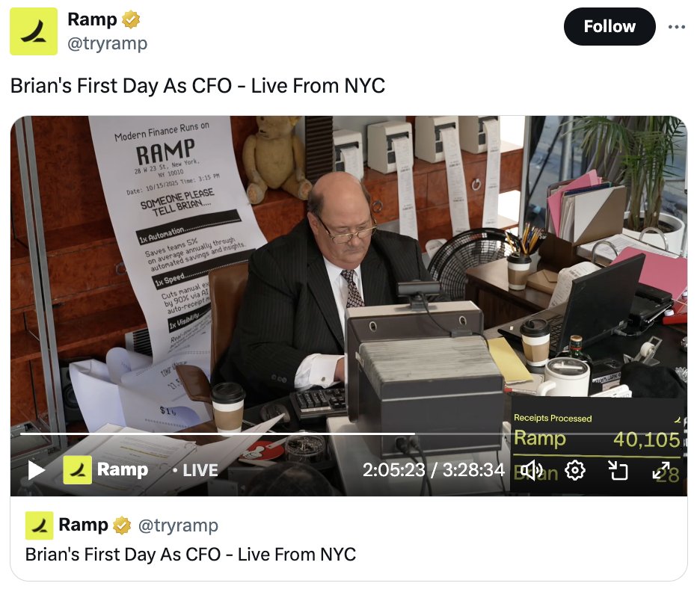Viewport: 700px width, 589px height.
Task: Click the picture-in-picture popout icon
Action: pyautogui.click(x=618, y=470)
